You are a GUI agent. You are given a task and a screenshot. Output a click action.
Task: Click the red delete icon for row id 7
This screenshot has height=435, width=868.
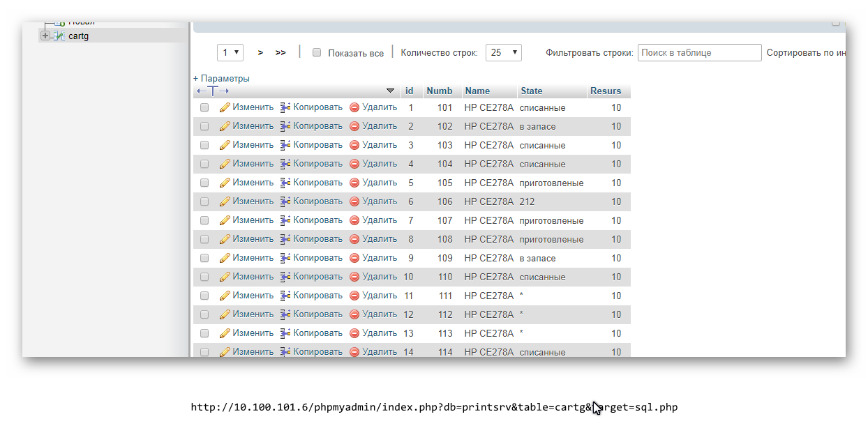[x=354, y=220]
